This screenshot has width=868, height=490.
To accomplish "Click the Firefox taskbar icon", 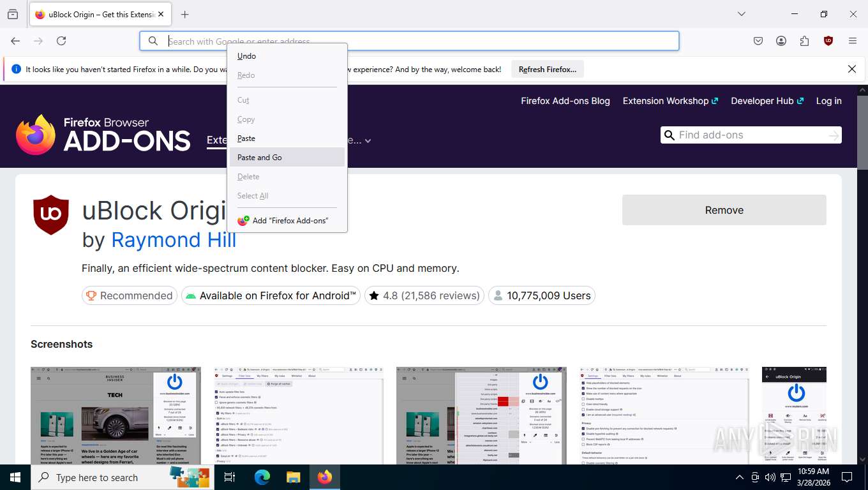I will 325,477.
